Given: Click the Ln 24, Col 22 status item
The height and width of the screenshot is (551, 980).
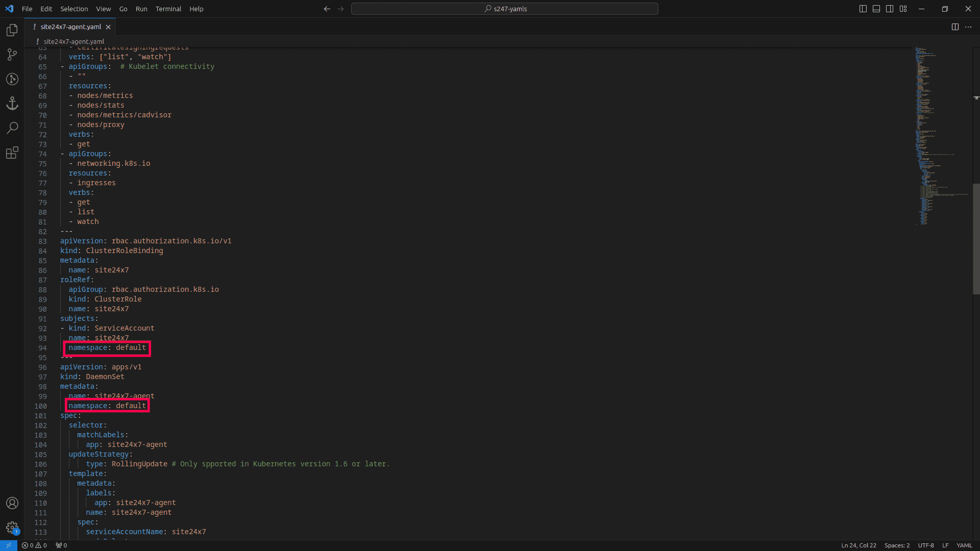Looking at the screenshot, I should pos(859,545).
